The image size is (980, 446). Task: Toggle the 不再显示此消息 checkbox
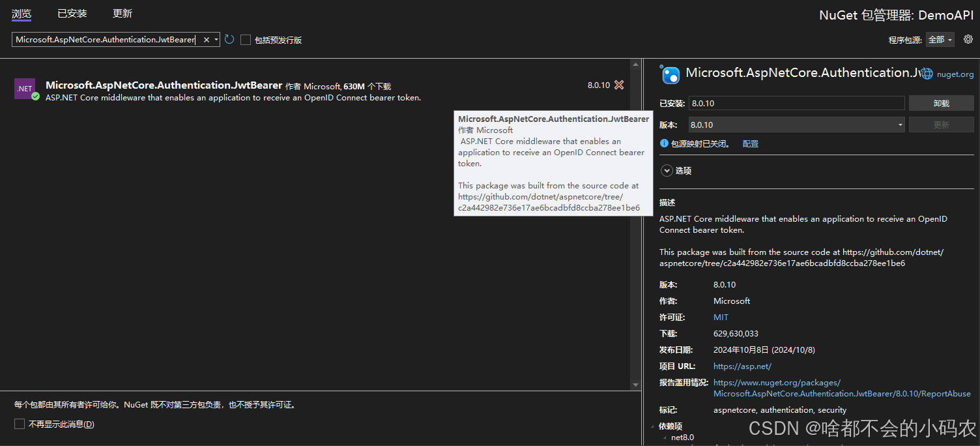[x=20, y=424]
